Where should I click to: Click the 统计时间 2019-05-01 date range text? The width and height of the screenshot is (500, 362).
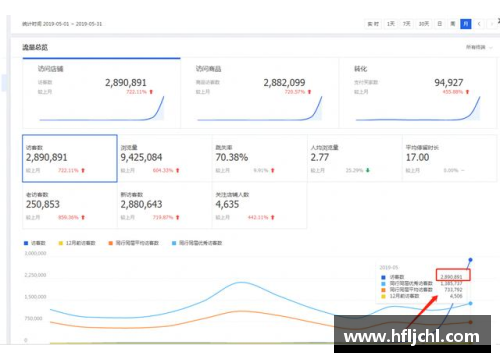coord(62,24)
